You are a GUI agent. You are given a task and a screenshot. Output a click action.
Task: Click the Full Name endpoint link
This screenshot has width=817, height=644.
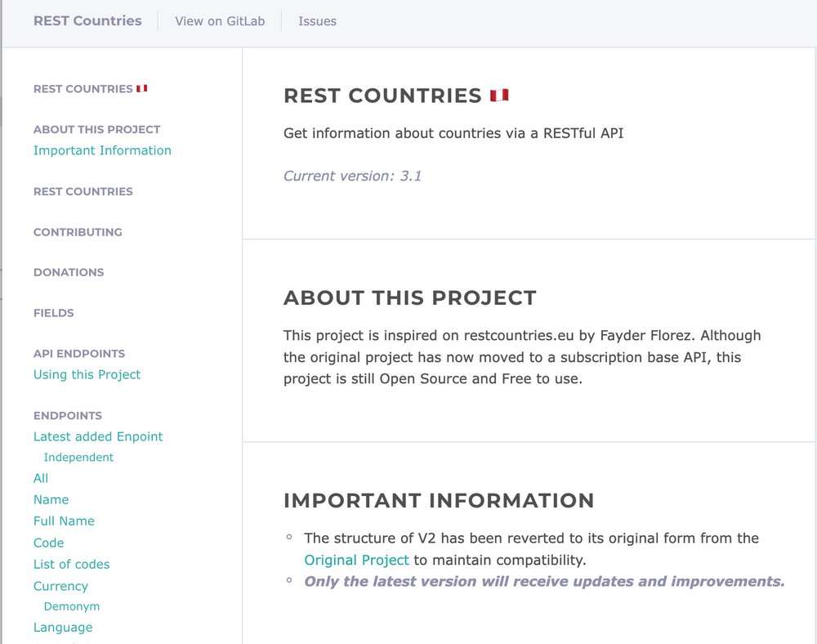(64, 521)
